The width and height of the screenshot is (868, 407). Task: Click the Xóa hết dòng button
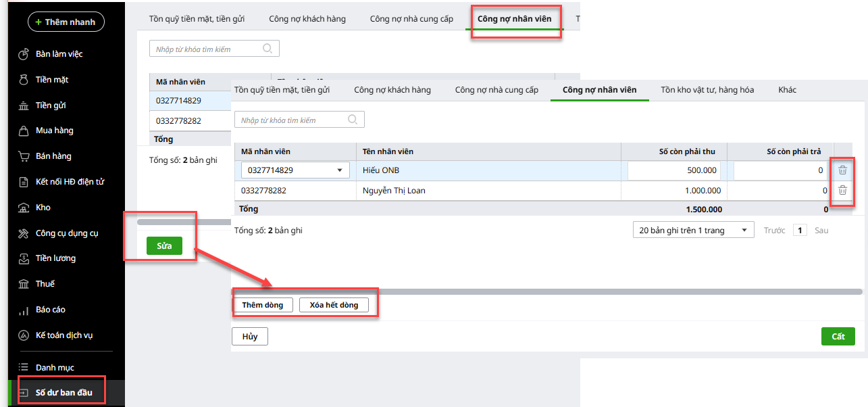334,305
